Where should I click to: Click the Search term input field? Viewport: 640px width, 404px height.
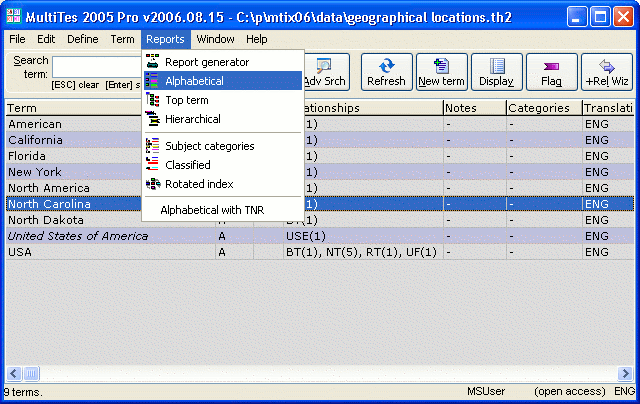[97, 67]
